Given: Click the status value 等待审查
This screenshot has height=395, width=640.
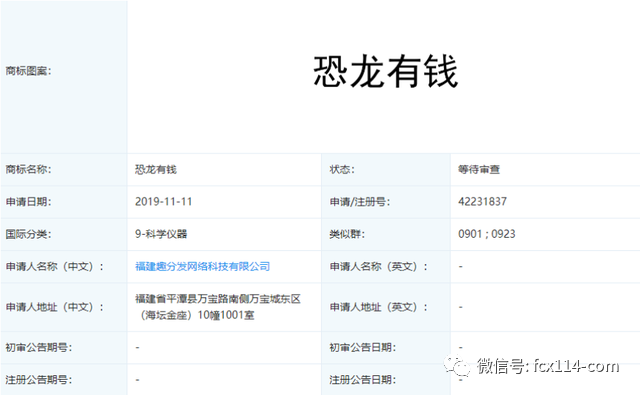Looking at the screenshot, I should 479,169.
